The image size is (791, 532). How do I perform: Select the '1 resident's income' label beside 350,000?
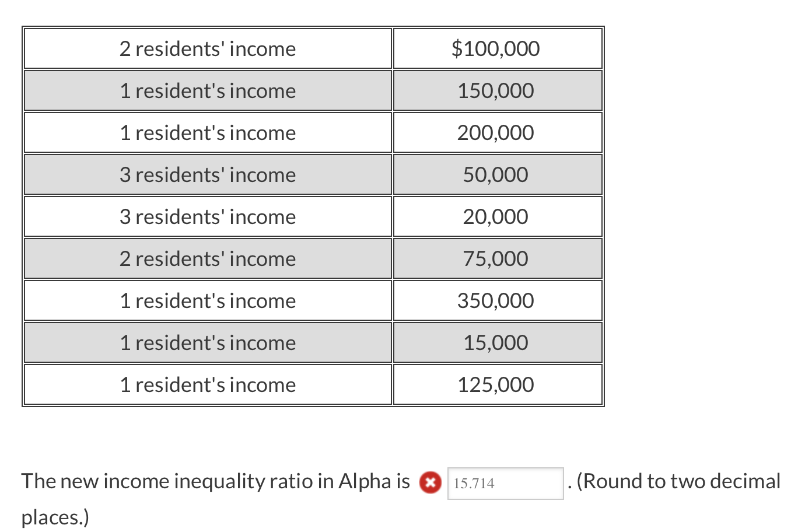(208, 300)
